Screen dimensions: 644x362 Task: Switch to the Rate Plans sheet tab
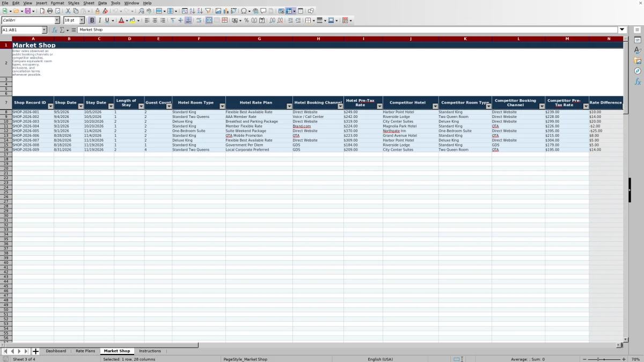pos(85,351)
